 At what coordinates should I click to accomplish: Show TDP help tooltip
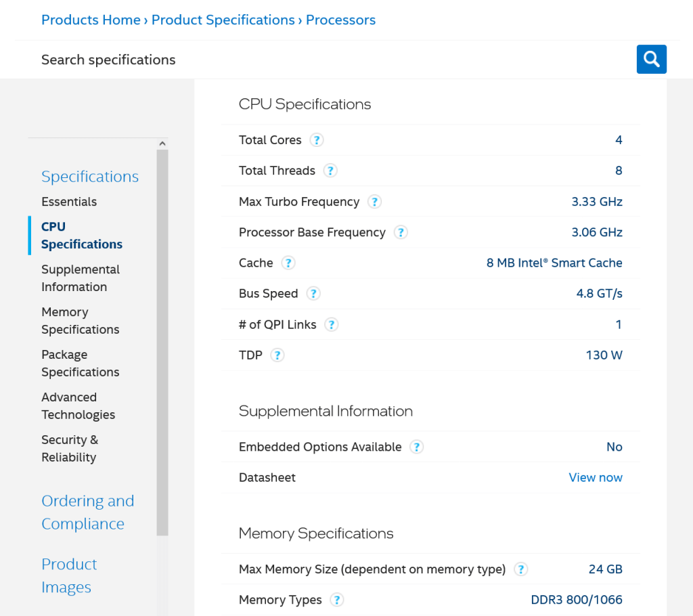click(x=277, y=355)
